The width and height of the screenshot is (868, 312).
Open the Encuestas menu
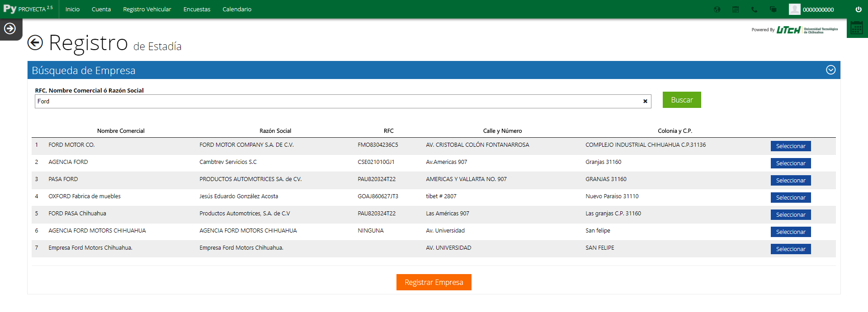197,9
